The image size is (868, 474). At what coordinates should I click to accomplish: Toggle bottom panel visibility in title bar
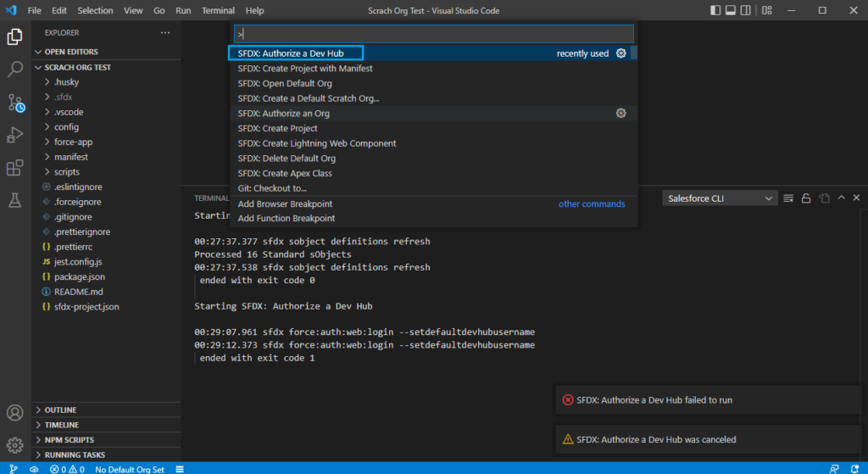pos(731,10)
